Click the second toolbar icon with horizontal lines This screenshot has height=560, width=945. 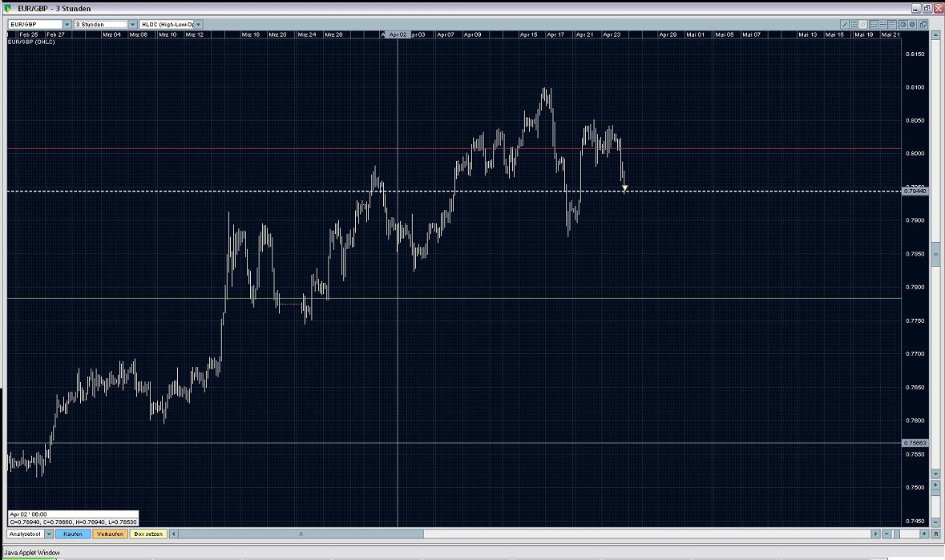pyautogui.click(x=854, y=24)
